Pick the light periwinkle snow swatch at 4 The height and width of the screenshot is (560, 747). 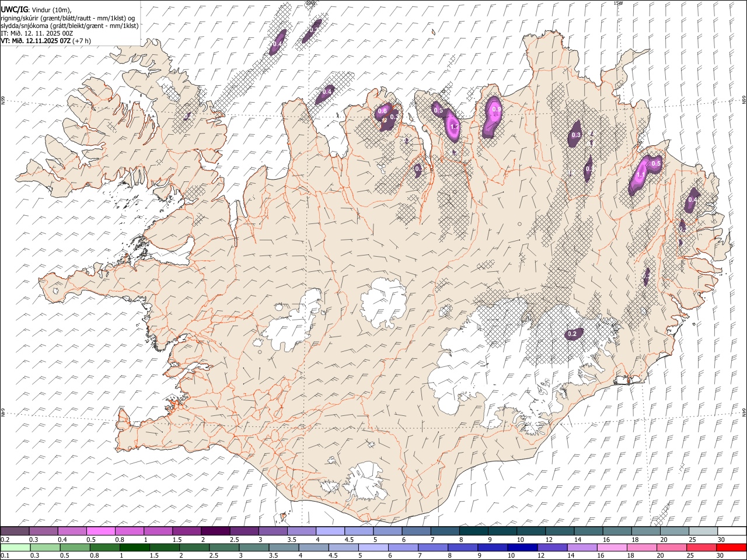(330, 531)
